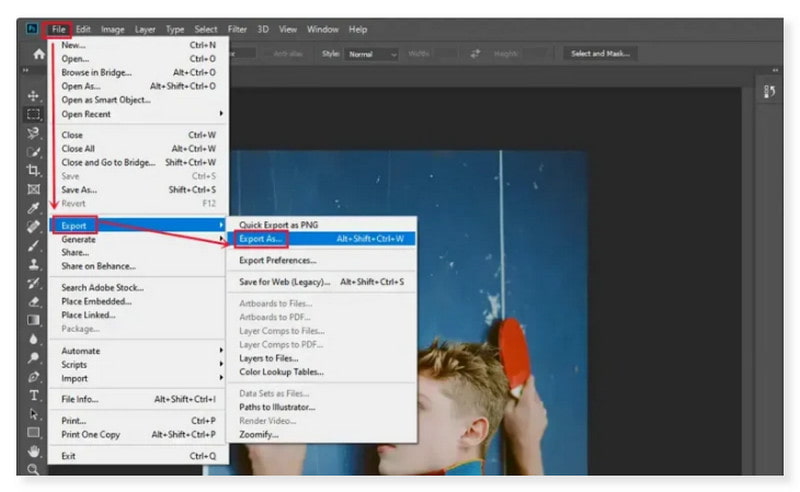Select the Gradient tool

pos(34,320)
